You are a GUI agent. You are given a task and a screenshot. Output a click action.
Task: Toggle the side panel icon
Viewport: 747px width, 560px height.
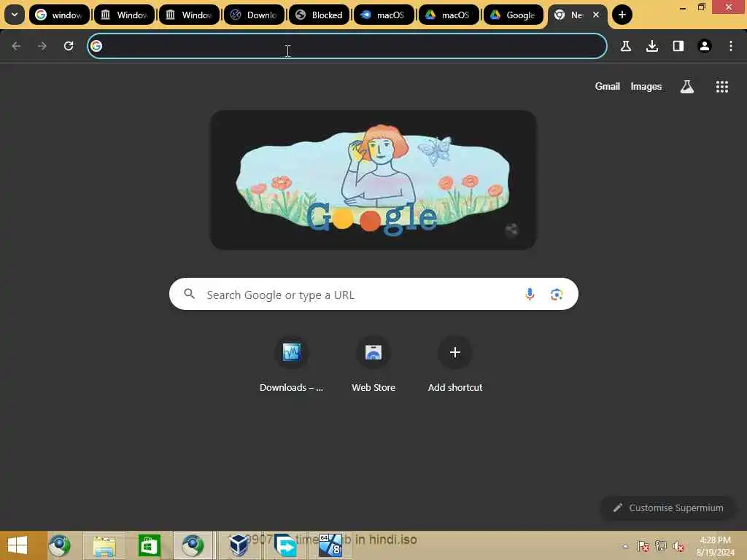click(678, 46)
